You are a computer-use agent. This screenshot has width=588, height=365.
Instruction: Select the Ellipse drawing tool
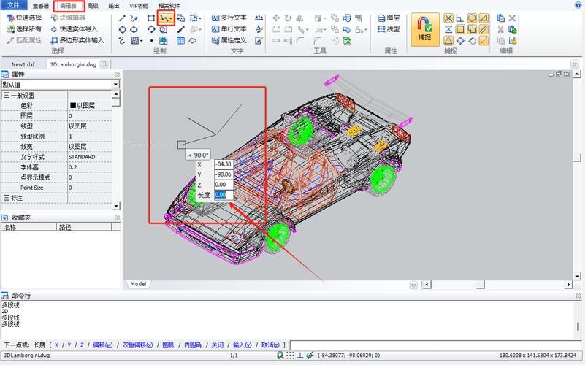click(x=134, y=29)
